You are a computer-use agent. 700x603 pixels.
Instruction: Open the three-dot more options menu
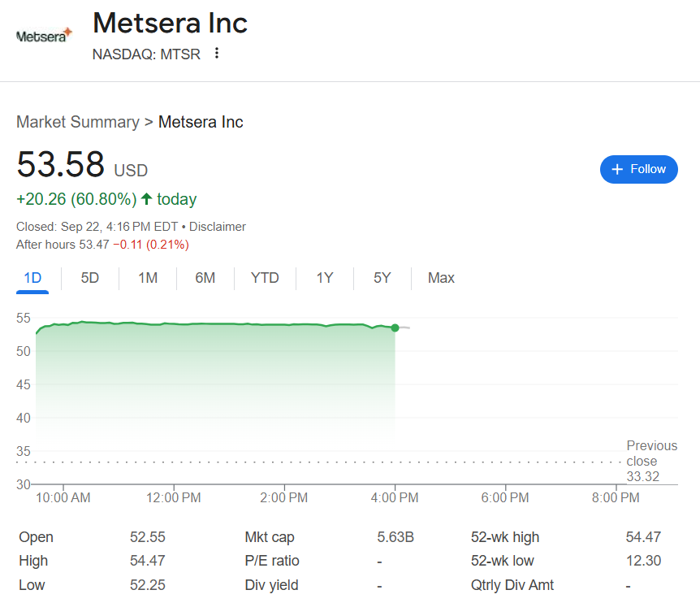click(x=217, y=54)
